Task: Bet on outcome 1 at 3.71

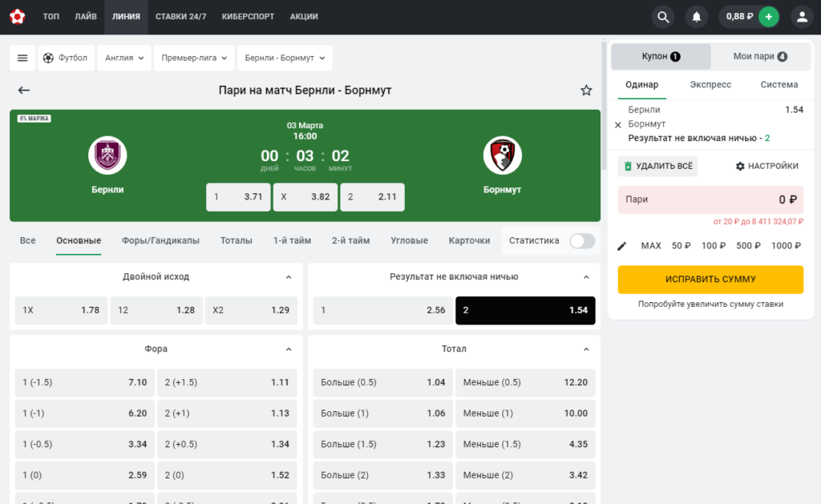Action: click(238, 197)
